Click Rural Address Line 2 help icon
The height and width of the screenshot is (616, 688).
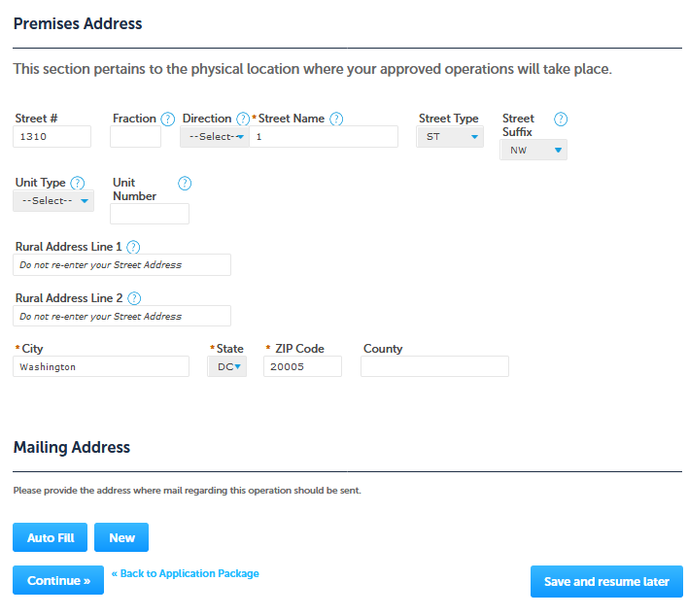[134, 299]
